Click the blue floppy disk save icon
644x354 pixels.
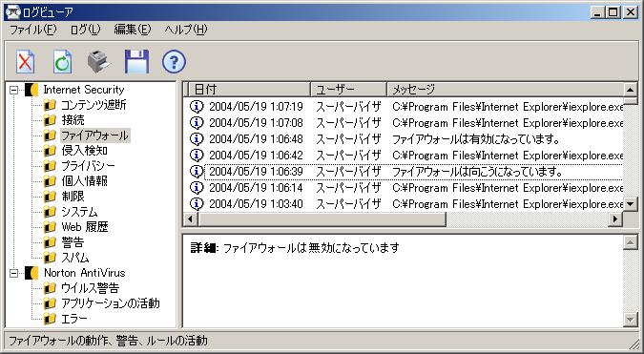pos(136,62)
